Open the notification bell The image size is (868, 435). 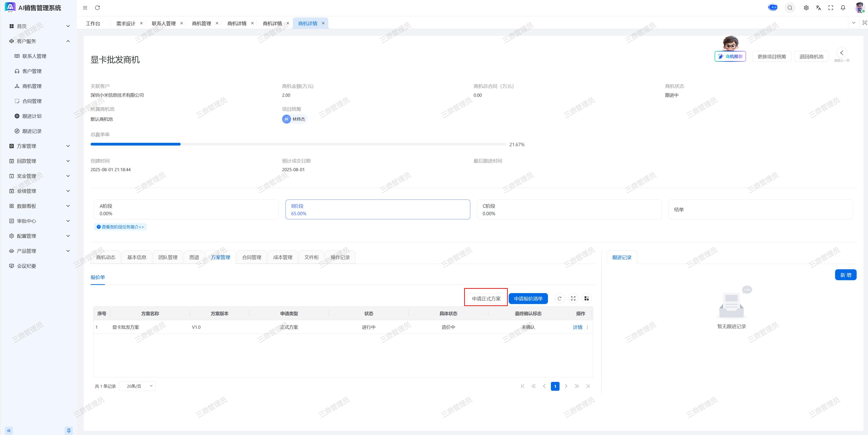pyautogui.click(x=843, y=8)
